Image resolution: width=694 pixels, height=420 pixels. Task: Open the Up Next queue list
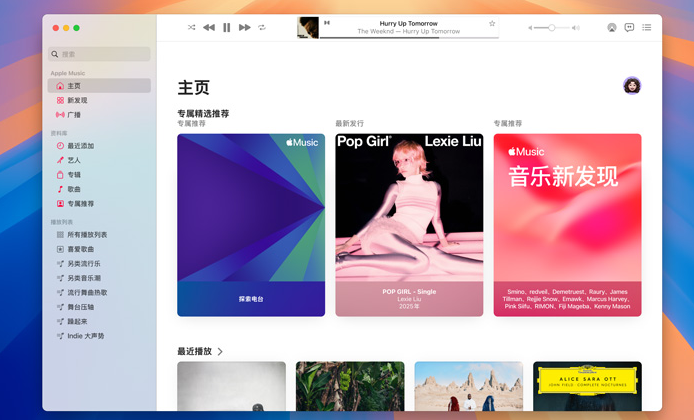tap(647, 27)
